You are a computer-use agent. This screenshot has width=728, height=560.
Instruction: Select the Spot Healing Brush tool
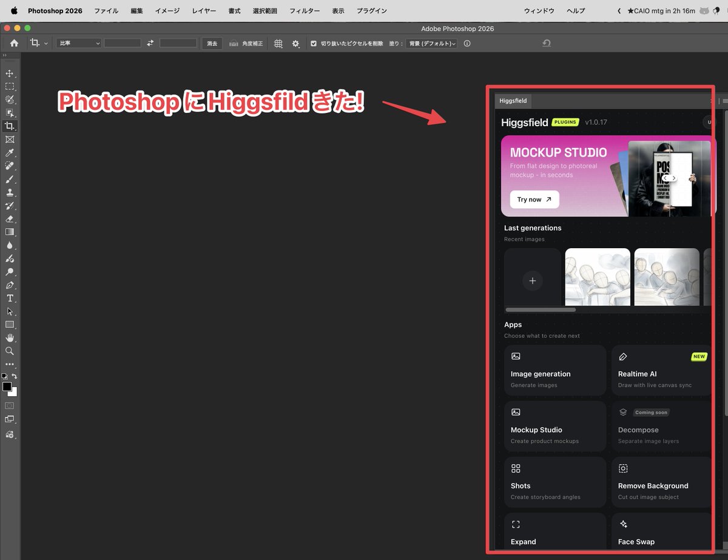pos(10,166)
